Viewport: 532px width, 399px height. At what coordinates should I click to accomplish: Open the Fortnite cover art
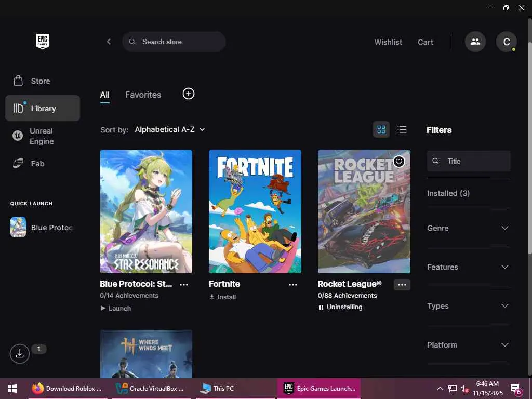(255, 212)
